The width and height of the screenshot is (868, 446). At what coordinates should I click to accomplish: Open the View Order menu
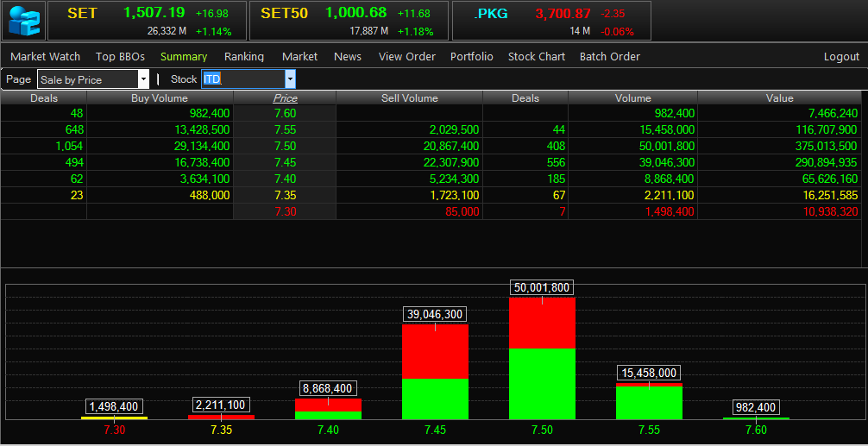coord(407,56)
